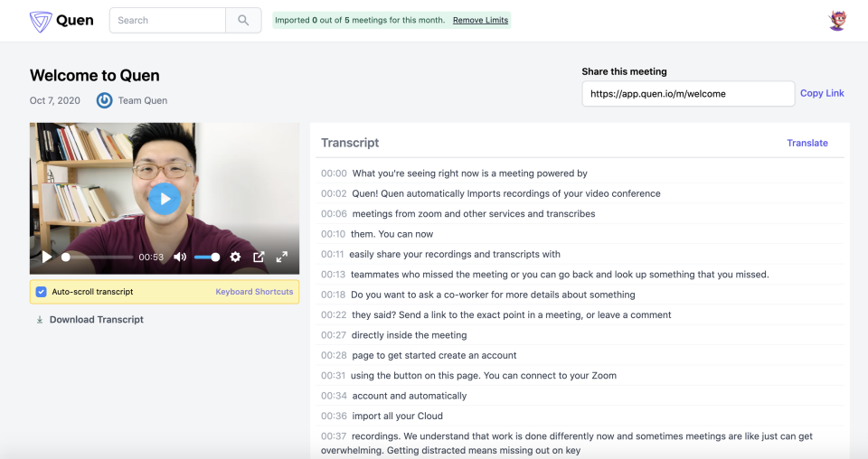Open the user avatar menu

pyautogui.click(x=837, y=21)
